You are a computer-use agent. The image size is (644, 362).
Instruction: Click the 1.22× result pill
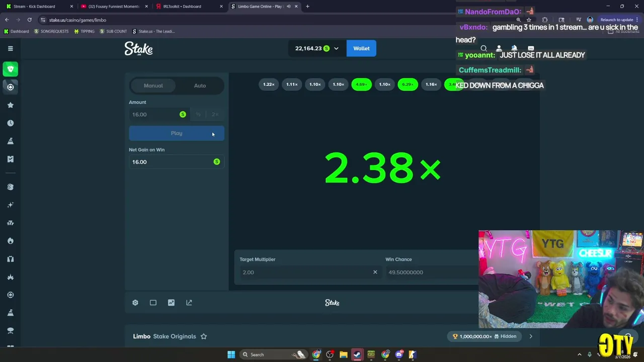pyautogui.click(x=269, y=84)
